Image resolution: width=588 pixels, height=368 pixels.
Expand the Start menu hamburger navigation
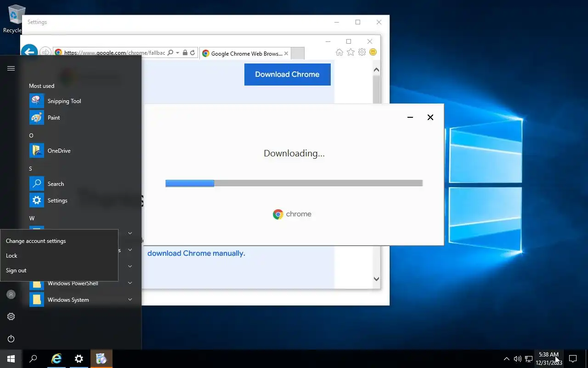coord(11,68)
